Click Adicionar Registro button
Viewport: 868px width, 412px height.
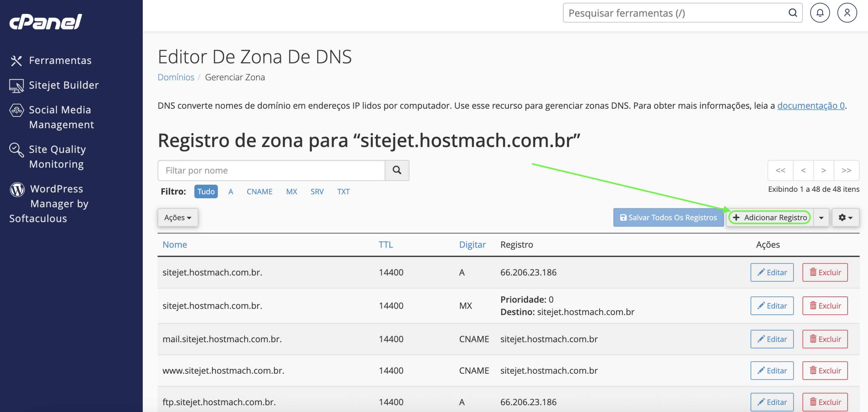pyautogui.click(x=770, y=218)
